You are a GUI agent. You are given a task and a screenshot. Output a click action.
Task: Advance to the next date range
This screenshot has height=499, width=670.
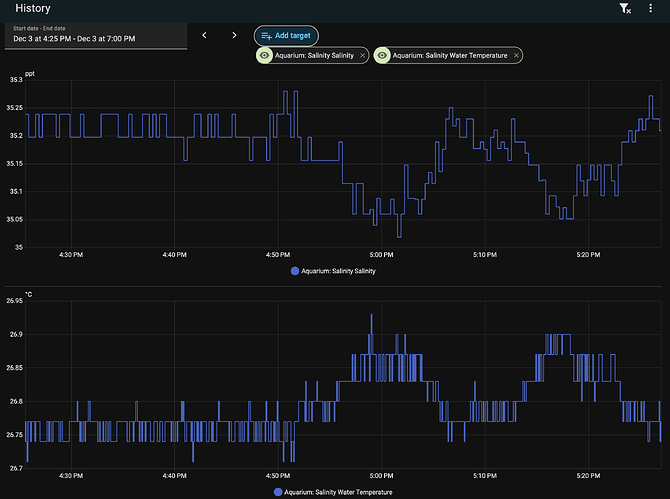click(235, 35)
